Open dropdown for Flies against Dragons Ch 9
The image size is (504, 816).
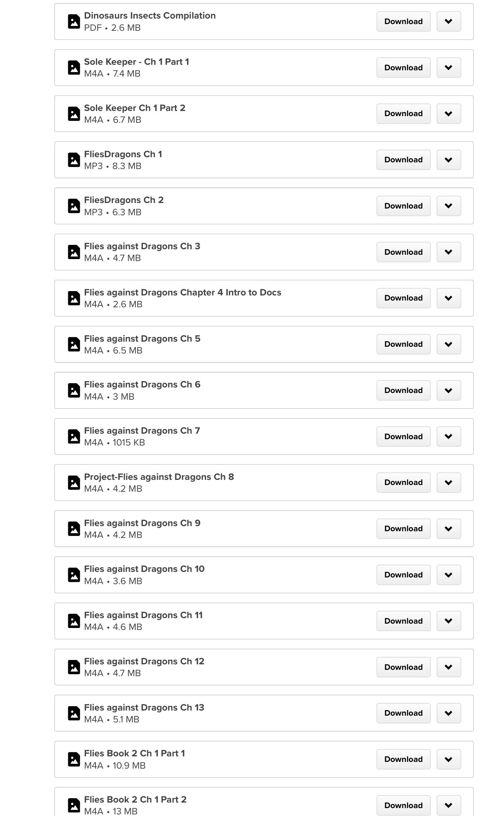coord(448,528)
